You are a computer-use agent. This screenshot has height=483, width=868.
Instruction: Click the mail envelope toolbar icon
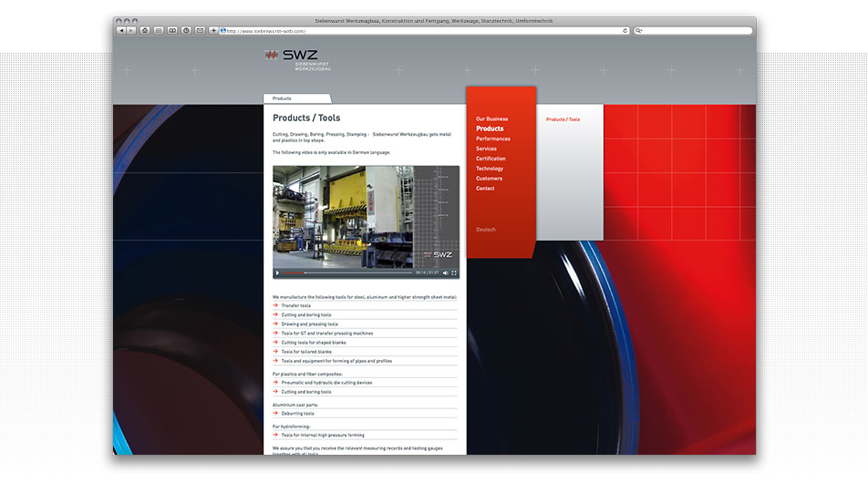click(200, 30)
